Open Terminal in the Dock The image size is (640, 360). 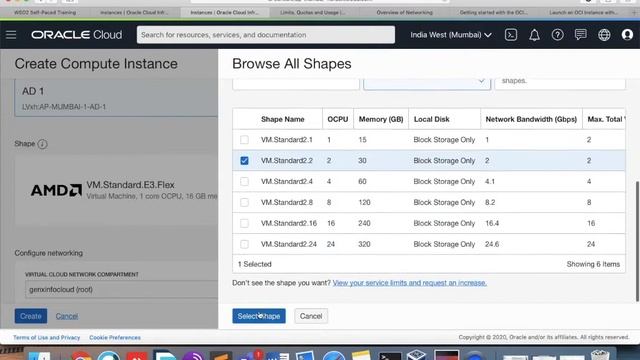(389, 356)
